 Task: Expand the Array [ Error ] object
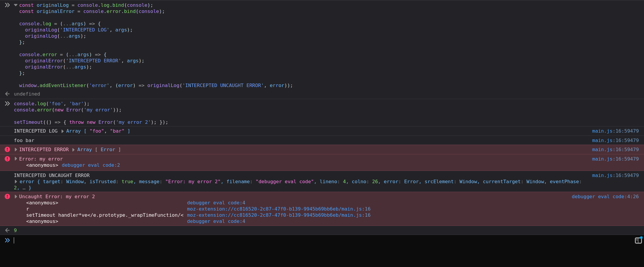(x=74, y=150)
